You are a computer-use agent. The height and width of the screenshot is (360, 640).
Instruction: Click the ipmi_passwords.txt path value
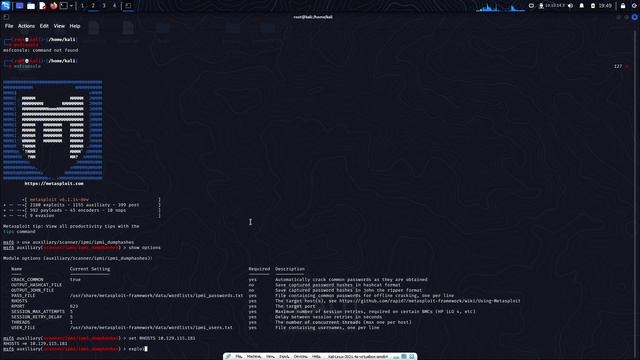pos(156,296)
